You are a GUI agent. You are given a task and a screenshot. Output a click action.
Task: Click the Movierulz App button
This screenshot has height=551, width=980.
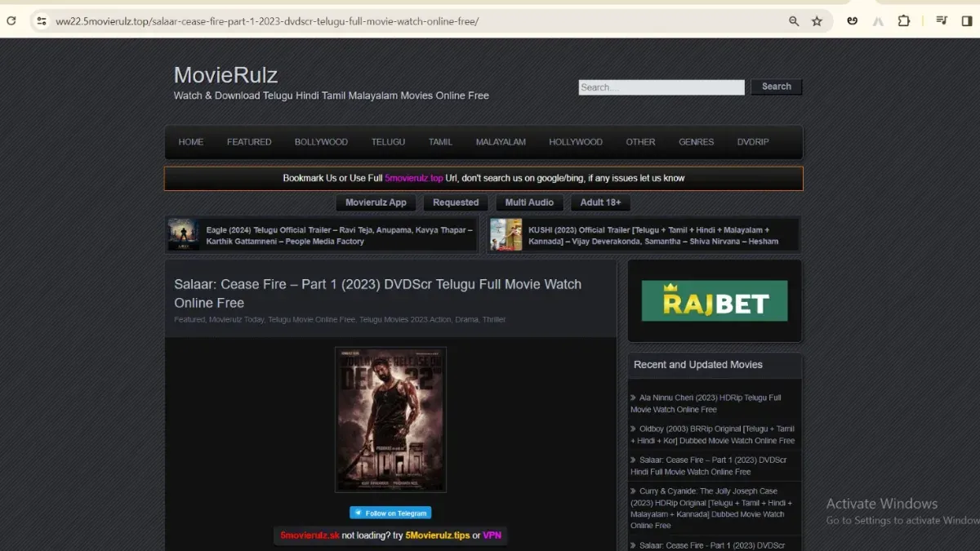click(x=376, y=202)
